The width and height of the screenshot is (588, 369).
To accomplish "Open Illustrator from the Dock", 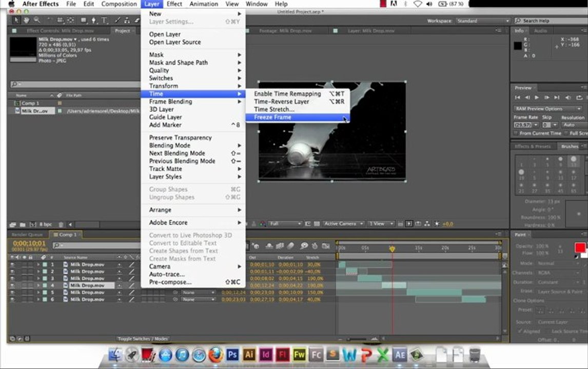I will (x=249, y=354).
